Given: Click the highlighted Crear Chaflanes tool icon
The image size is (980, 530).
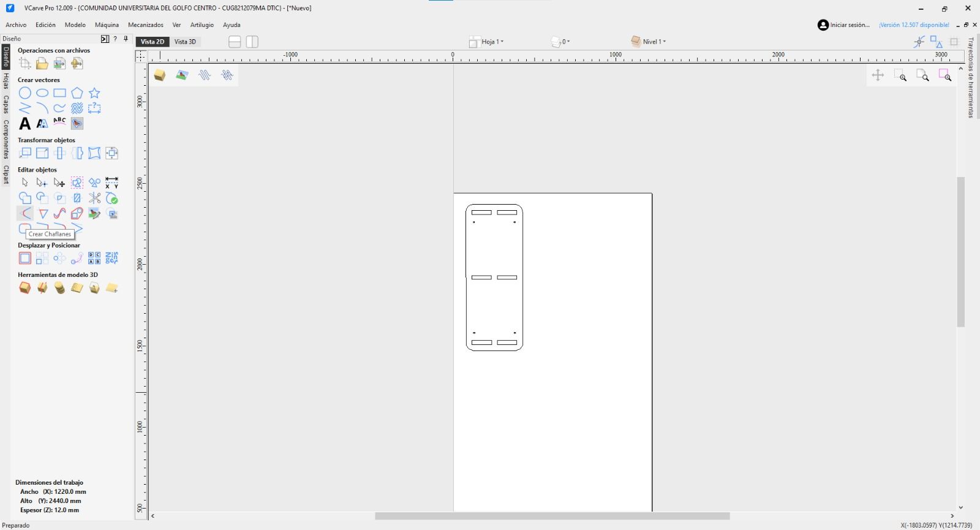Looking at the screenshot, I should (x=24, y=213).
